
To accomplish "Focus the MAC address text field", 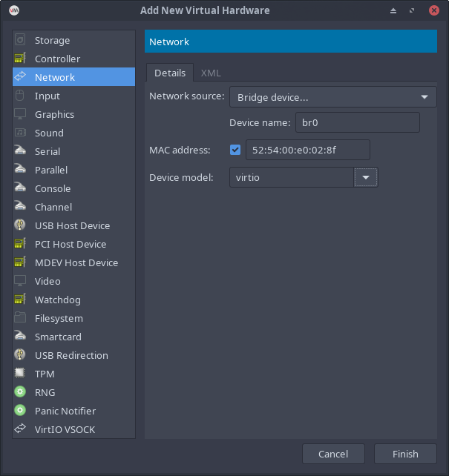I will (307, 150).
